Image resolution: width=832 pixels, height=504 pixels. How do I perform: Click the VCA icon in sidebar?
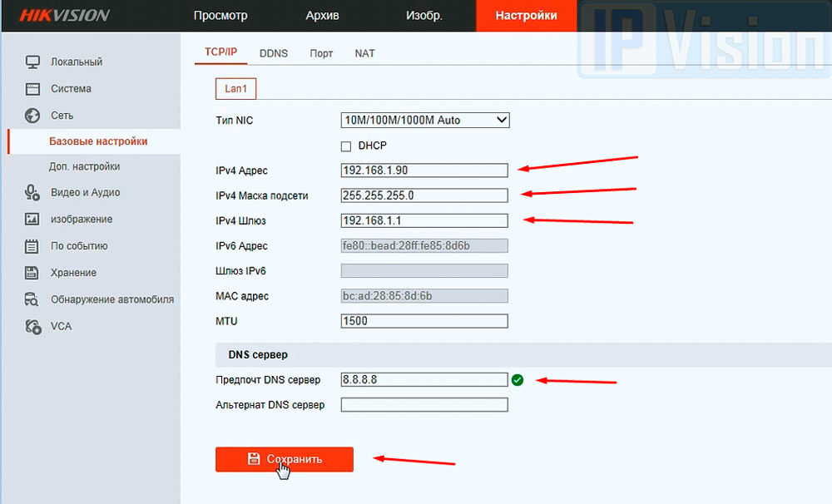(x=33, y=326)
